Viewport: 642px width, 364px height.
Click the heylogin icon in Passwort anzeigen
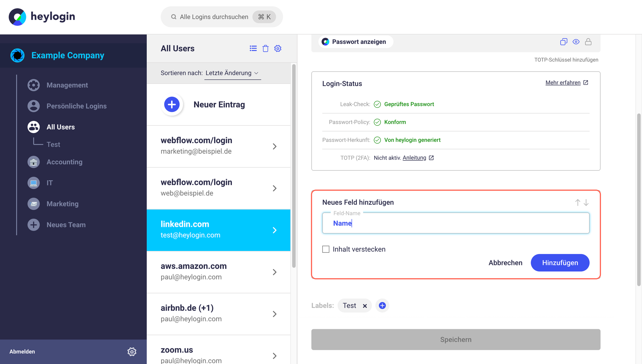coord(325,42)
